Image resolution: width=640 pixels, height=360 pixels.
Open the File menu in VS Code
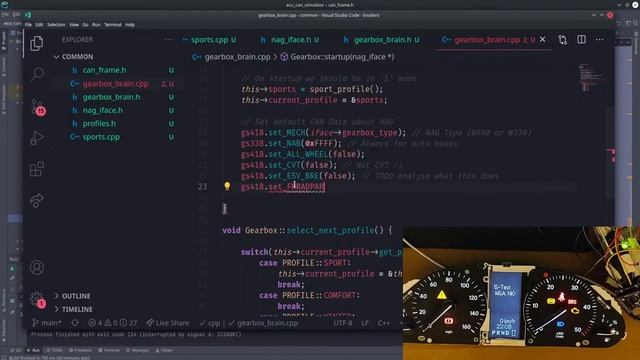[x=28, y=24]
